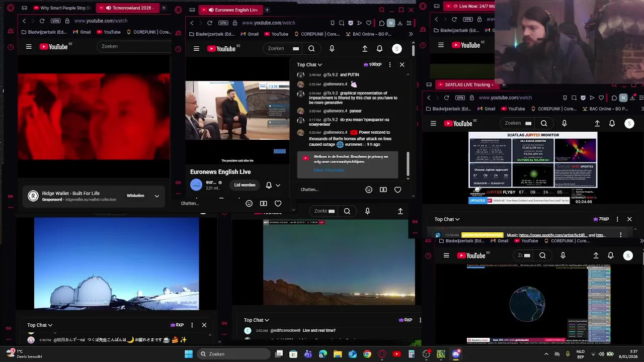Open new tab in Euronews window
644x362 pixels.
coord(267,10)
